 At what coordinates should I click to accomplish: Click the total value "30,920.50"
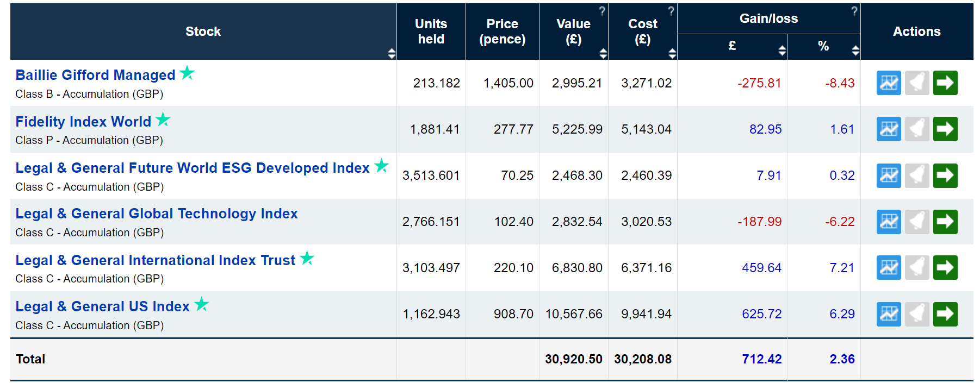[x=574, y=359]
